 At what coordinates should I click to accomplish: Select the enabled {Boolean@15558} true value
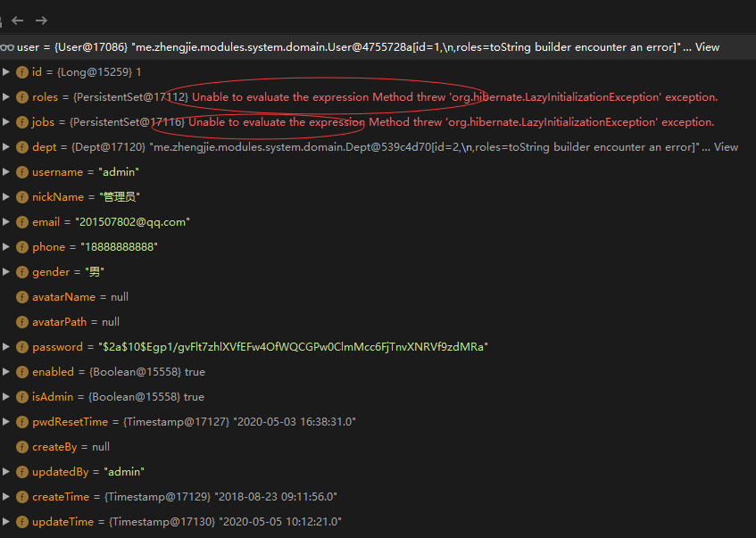click(147, 372)
